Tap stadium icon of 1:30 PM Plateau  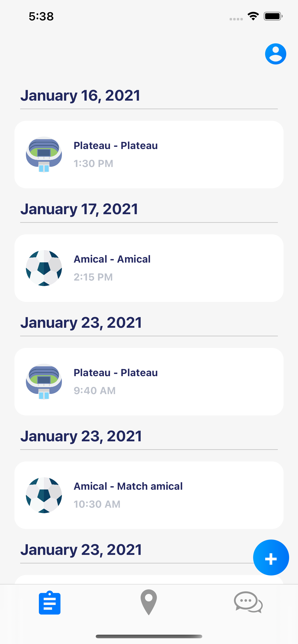(x=44, y=154)
